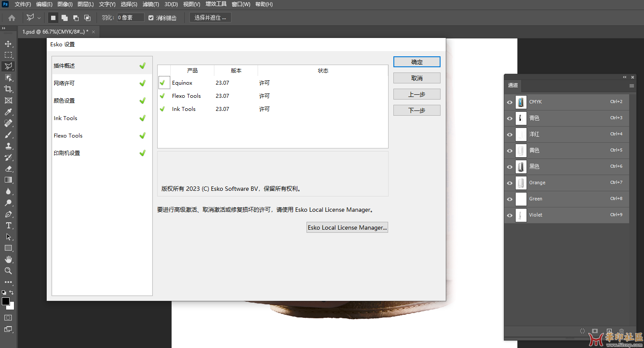The image size is (644, 348).
Task: Expand the toolbar with double-arrow chevron
Action: coord(3,28)
